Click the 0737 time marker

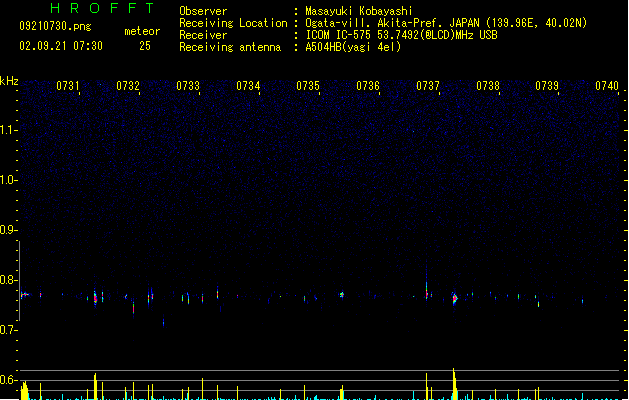[428, 86]
